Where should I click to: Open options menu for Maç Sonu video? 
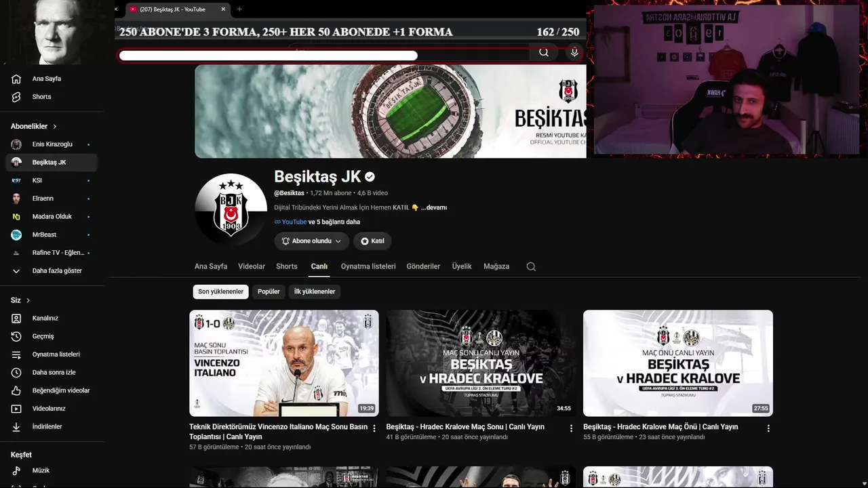coord(571,428)
